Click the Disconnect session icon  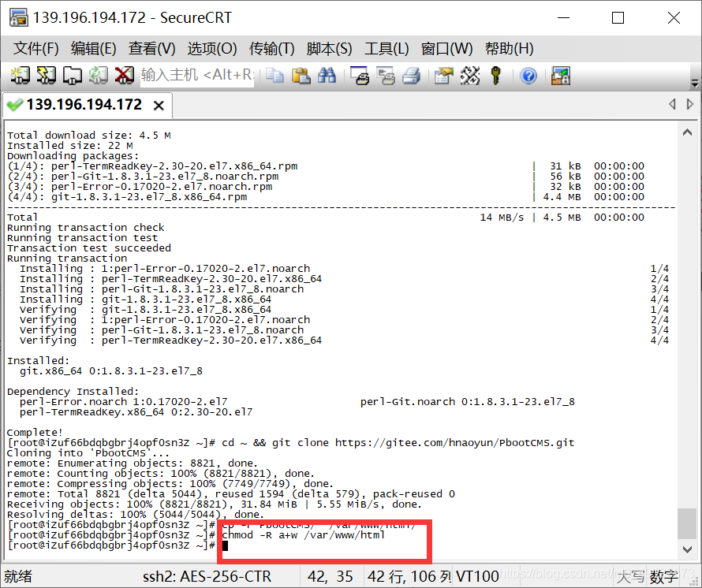pos(124,75)
